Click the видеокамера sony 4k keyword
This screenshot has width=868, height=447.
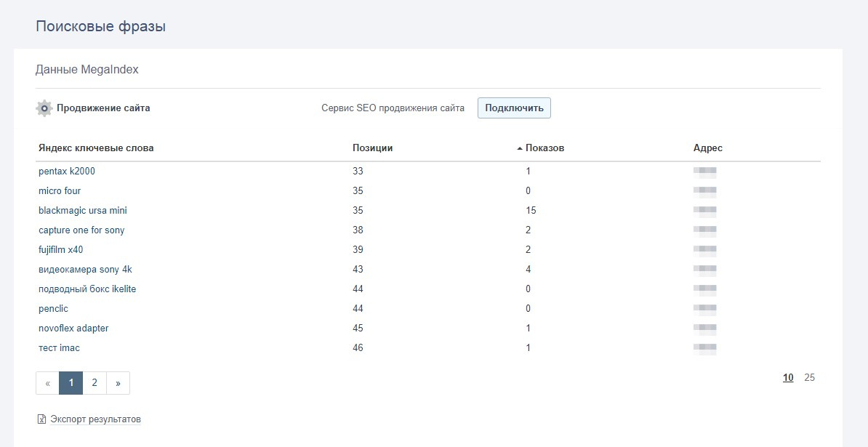pos(85,270)
